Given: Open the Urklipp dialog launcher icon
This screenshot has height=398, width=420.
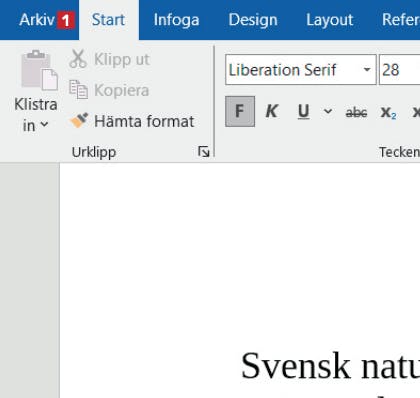Looking at the screenshot, I should [203, 152].
